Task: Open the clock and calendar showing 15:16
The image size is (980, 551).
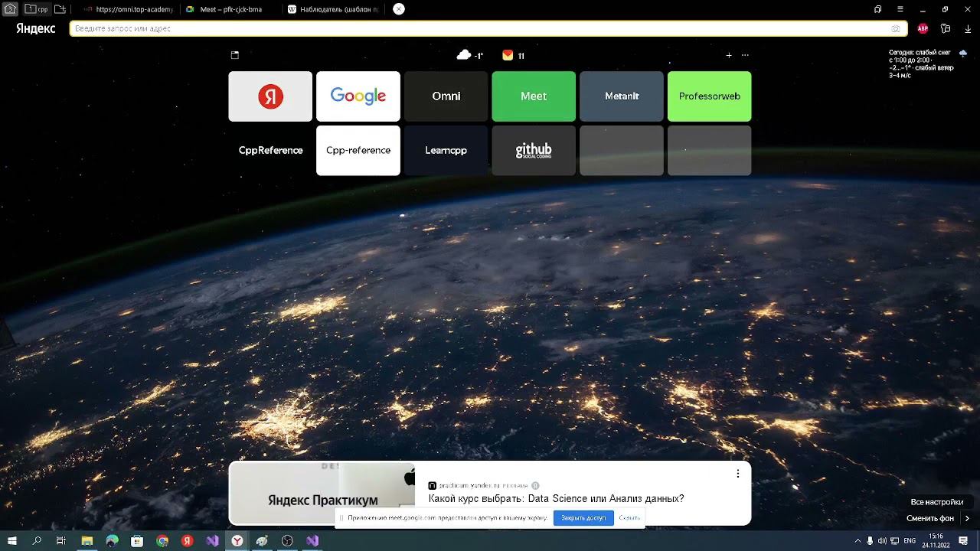Action: click(936, 541)
